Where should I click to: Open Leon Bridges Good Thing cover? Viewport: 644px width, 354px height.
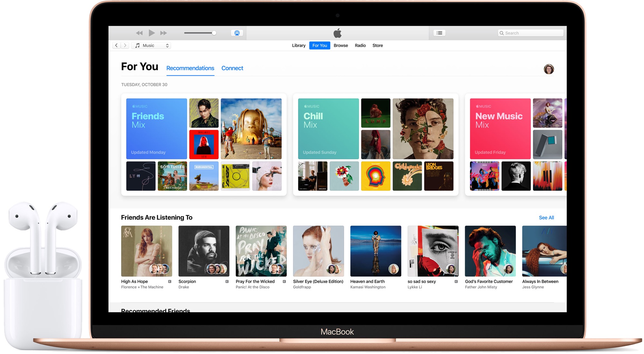(x=439, y=176)
